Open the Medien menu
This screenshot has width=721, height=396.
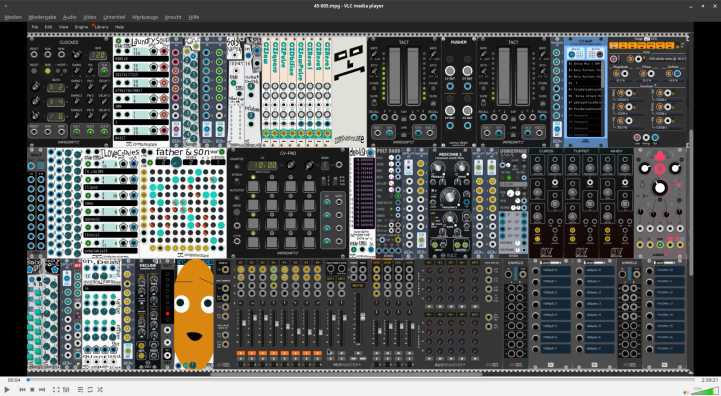click(13, 17)
